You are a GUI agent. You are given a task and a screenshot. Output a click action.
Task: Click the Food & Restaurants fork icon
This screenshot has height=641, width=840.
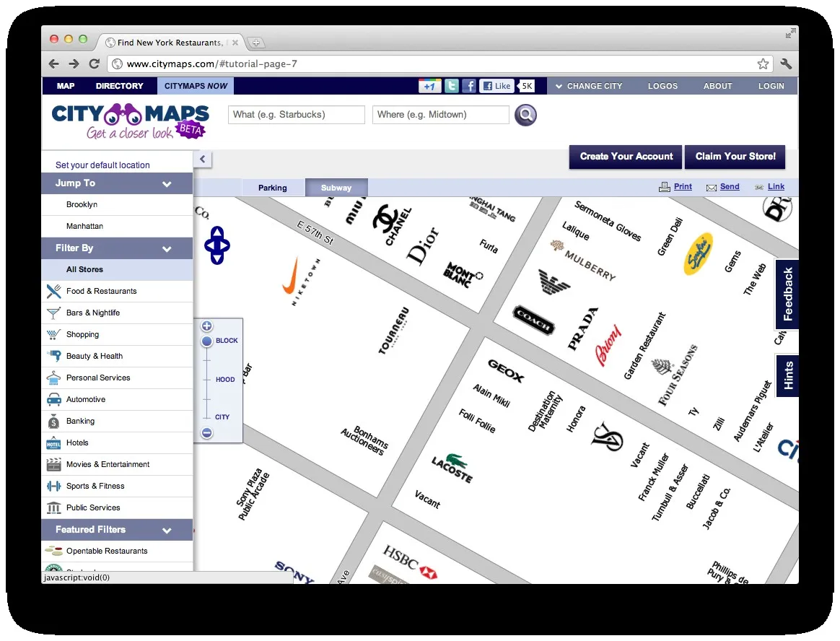(x=53, y=291)
